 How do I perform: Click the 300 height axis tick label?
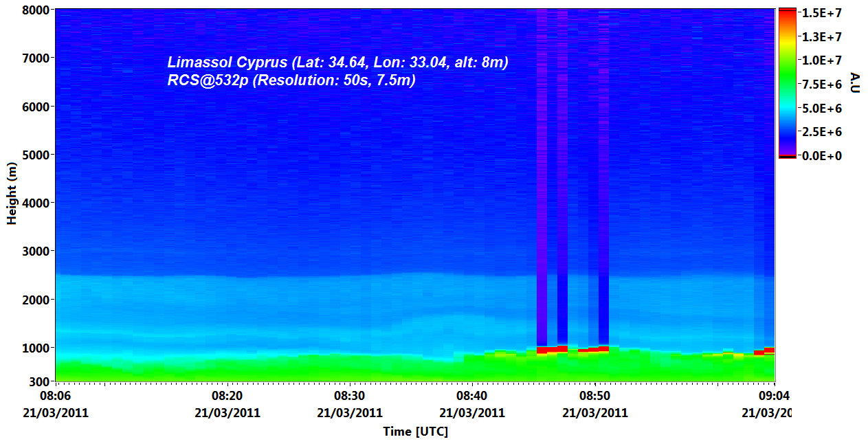pos(41,381)
